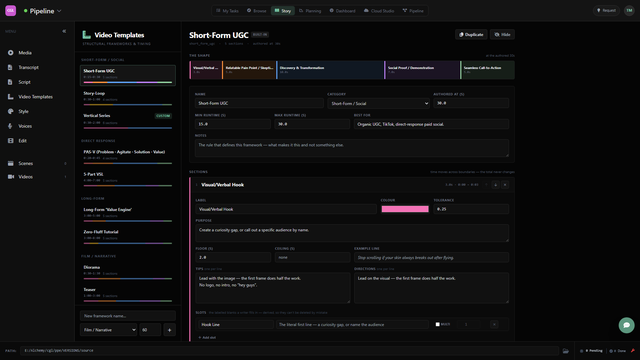Click the red pin icon in the status bar
Screen dimensions: 640x360
pos(632,351)
